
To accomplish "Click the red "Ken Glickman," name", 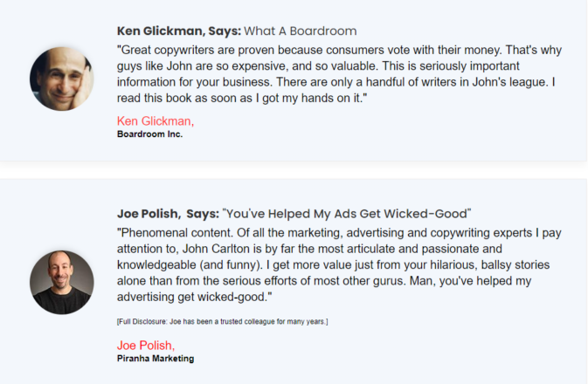I will [156, 120].
